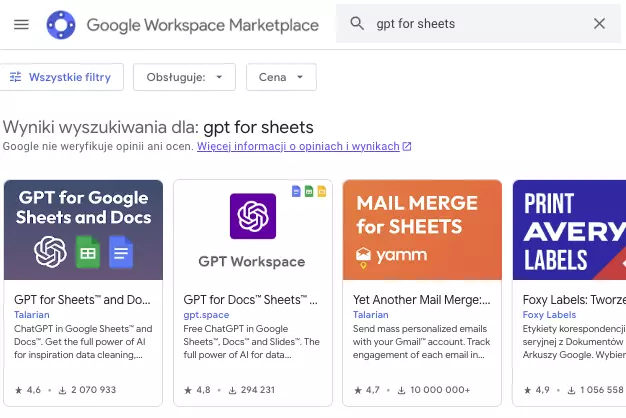Screen dimensions: 626x418
Task: Open the Wszystkie filtry button
Action: tap(61, 77)
